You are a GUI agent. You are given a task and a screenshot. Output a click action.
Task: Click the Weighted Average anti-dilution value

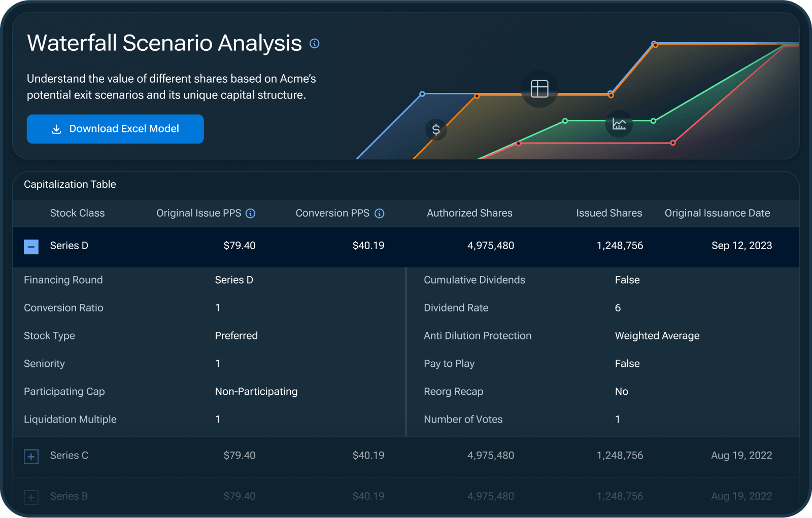657,335
